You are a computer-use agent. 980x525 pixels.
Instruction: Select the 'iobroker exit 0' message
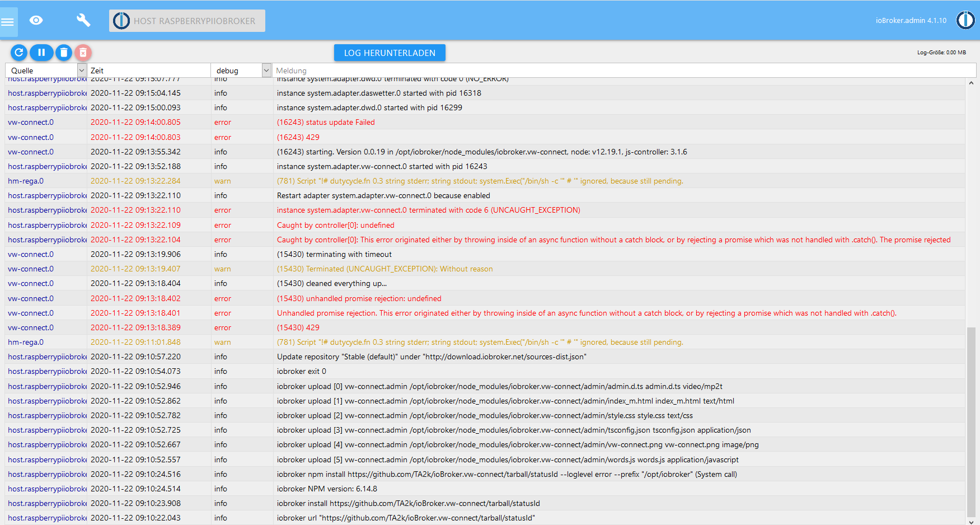click(x=302, y=371)
